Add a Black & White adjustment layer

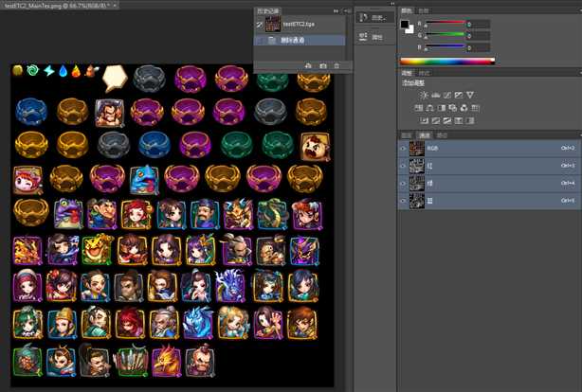(x=442, y=108)
